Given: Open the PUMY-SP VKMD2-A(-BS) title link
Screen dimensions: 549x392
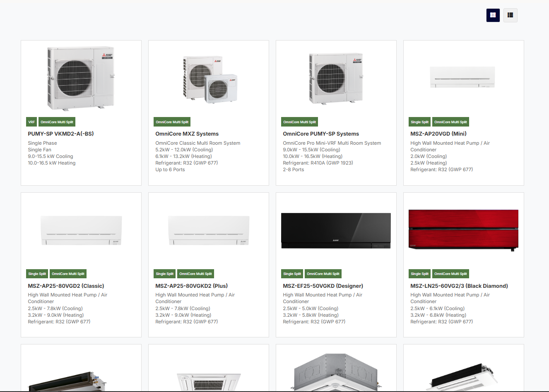Looking at the screenshot, I should coord(61,134).
